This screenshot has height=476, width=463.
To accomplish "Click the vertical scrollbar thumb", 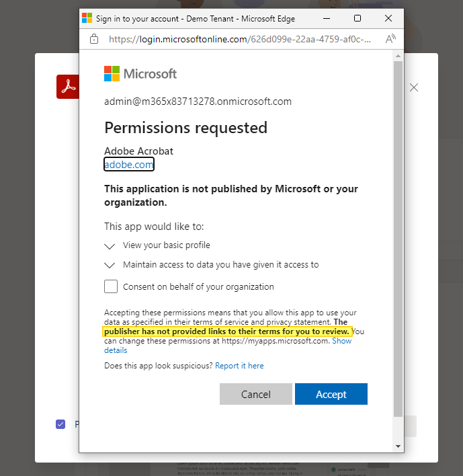I will [x=398, y=239].
